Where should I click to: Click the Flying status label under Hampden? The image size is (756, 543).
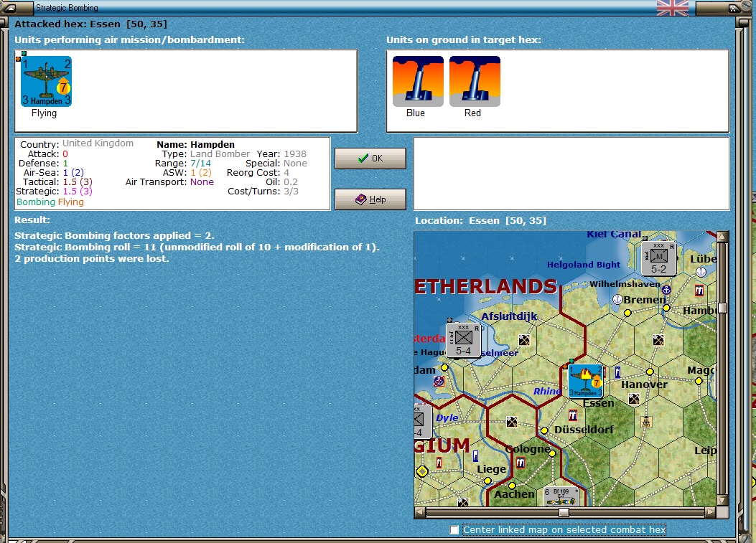pos(44,113)
